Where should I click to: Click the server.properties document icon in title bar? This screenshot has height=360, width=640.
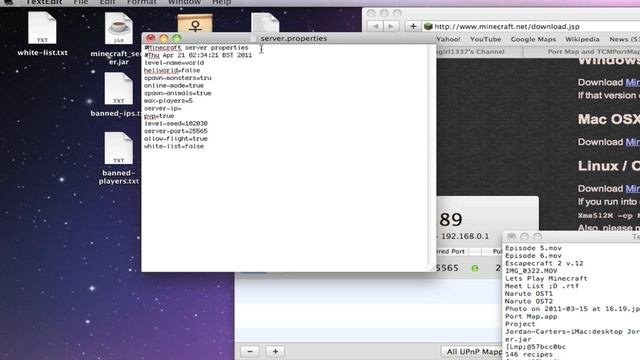point(253,38)
